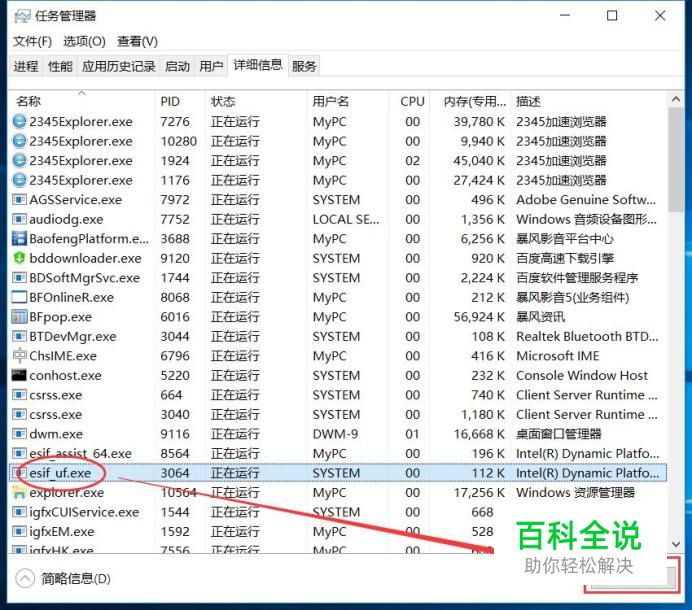Select the BaofengPlatform.e... process name
Screen dimensions: 692x610
[89, 239]
